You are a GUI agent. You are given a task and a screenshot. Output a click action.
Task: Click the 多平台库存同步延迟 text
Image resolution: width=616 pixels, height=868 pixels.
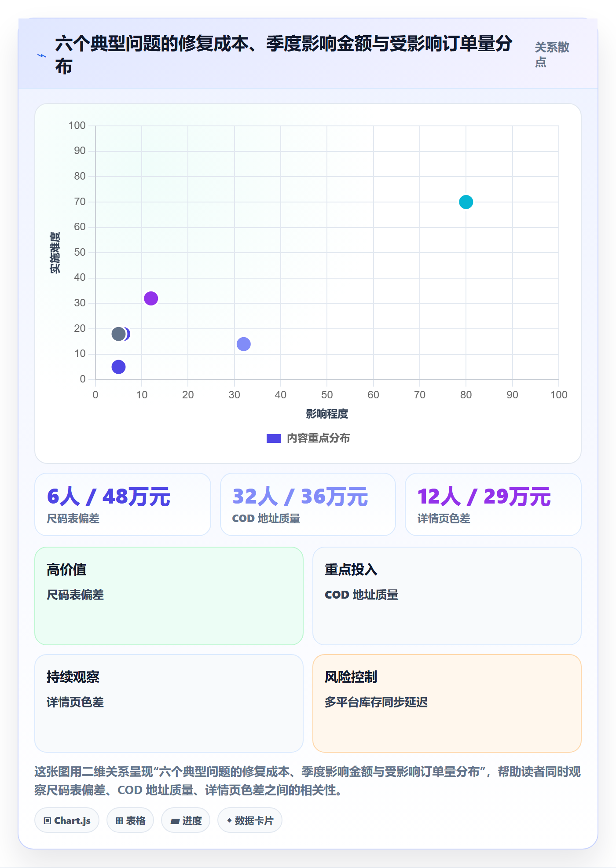(x=376, y=702)
